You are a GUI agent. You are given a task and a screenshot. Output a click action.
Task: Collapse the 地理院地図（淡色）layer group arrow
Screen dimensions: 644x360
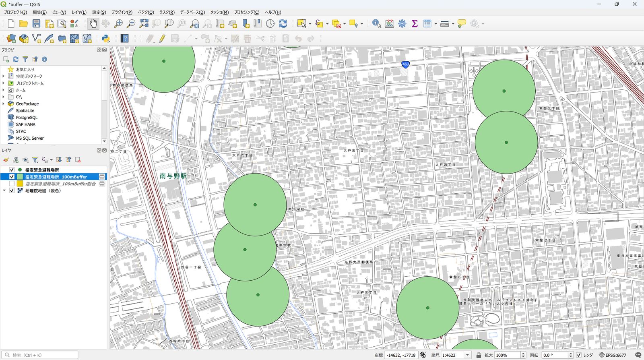point(4,190)
